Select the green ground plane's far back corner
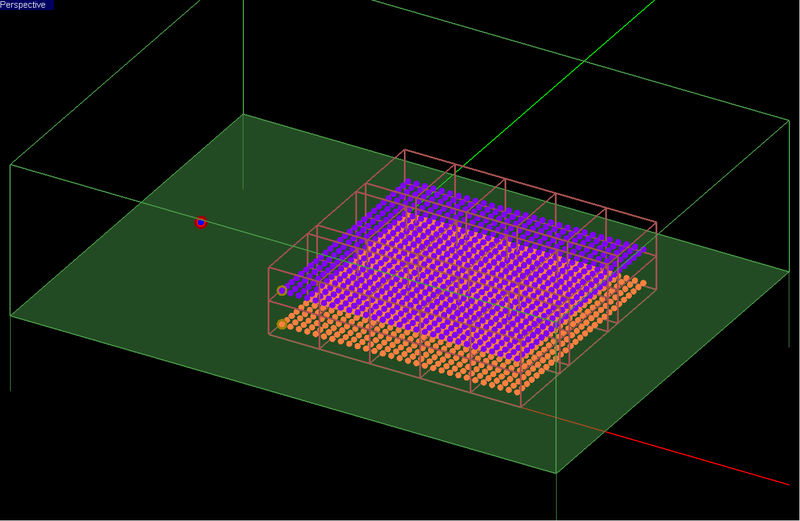800x521 pixels. click(x=243, y=115)
